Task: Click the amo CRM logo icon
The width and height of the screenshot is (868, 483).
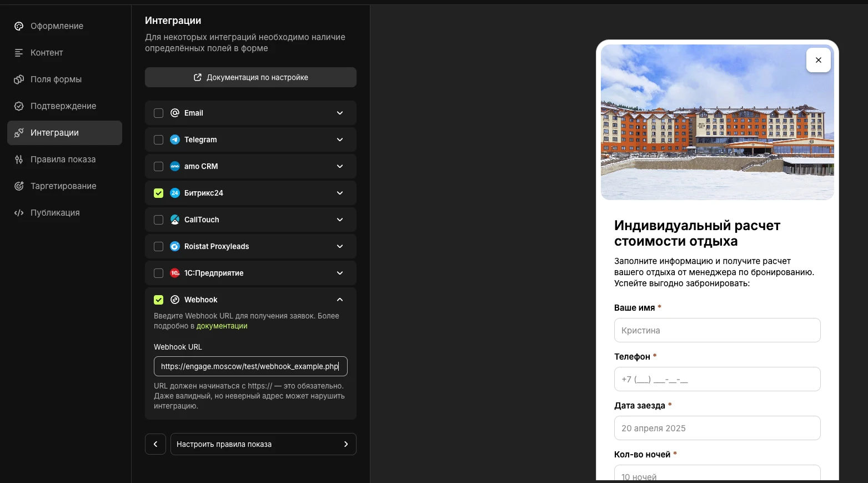Action: (175, 166)
